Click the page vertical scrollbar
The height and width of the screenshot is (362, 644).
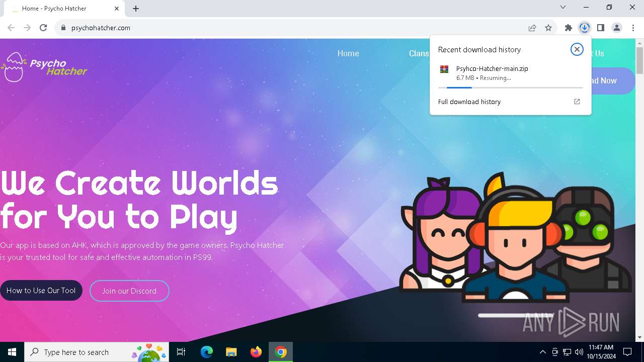(639, 60)
